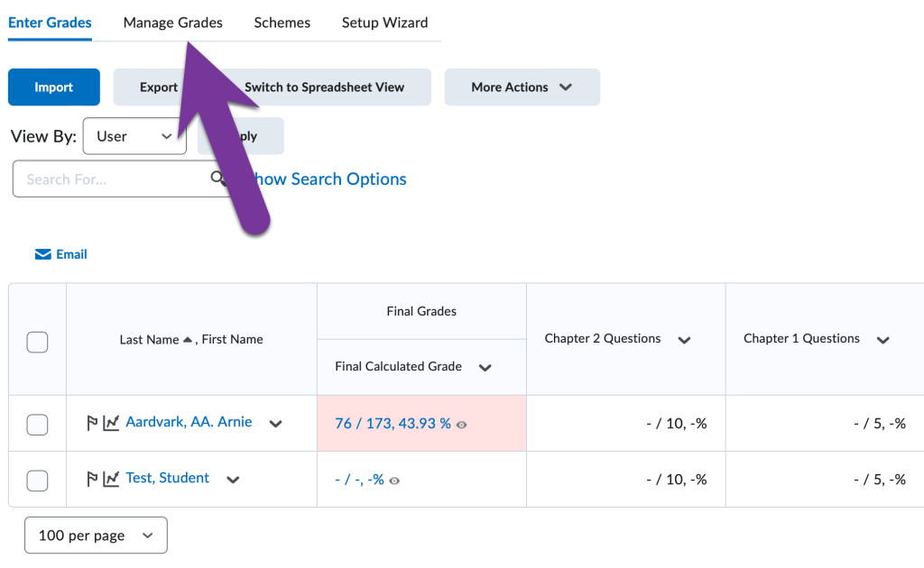Open the Chapter 2 Questions column dropdown
This screenshot has height=568, width=924.
click(684, 340)
